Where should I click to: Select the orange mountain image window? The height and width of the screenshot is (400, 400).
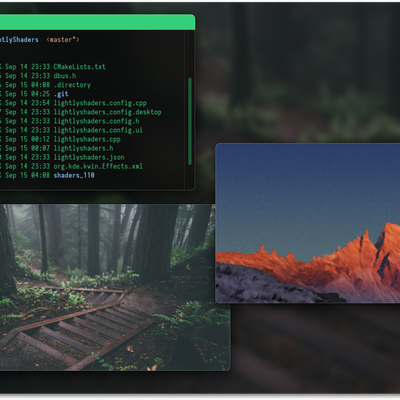[x=308, y=223]
